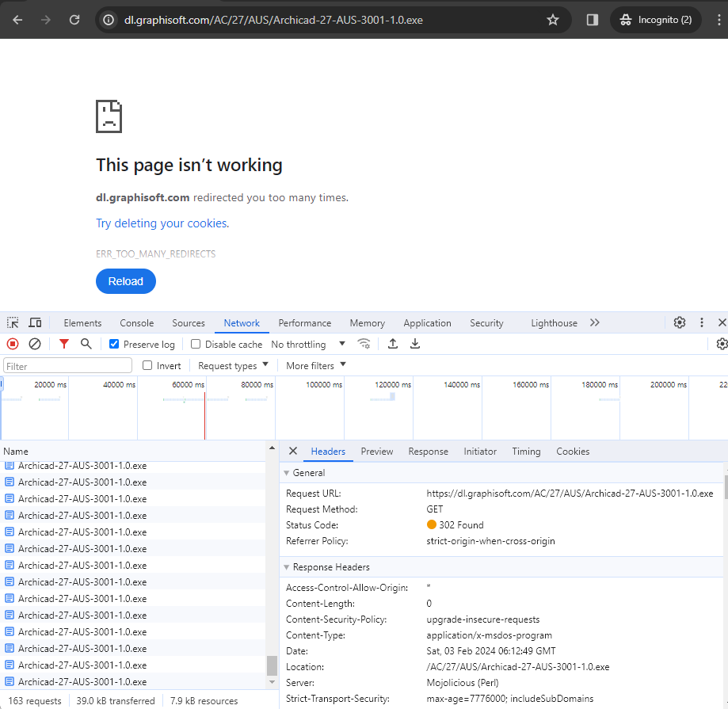The height and width of the screenshot is (709, 728).
Task: Switch to the Console tab
Action: tap(136, 323)
